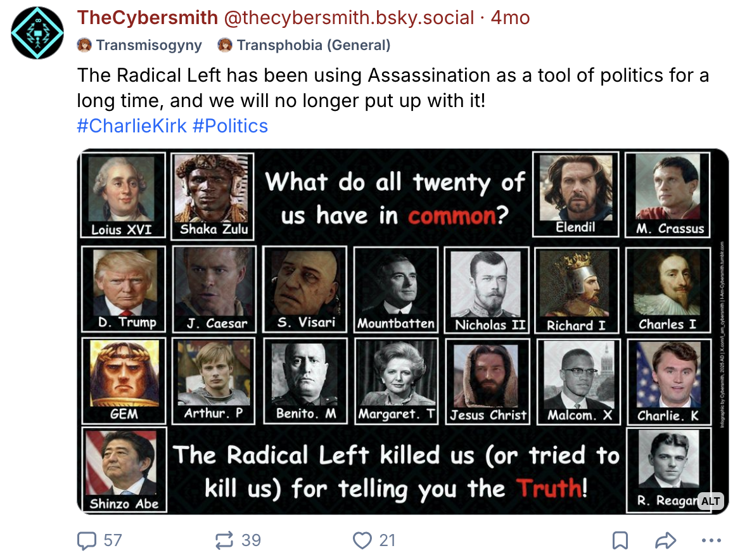Image resolution: width=740 pixels, height=560 pixels.
Task: Click the TheCybersmith display name
Action: [147, 18]
